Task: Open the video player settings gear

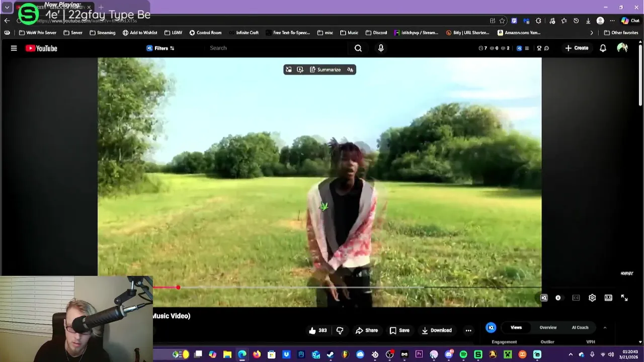Action: (x=592, y=298)
